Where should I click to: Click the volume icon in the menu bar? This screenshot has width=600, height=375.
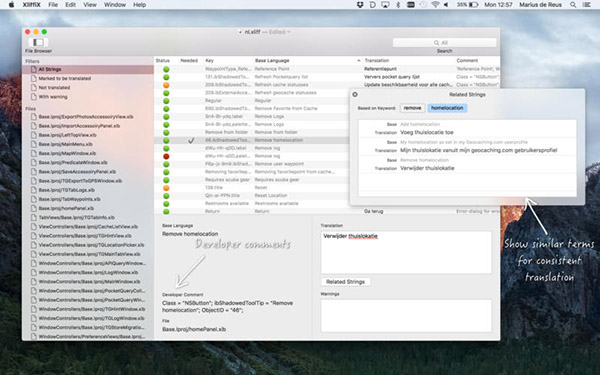tap(446, 5)
